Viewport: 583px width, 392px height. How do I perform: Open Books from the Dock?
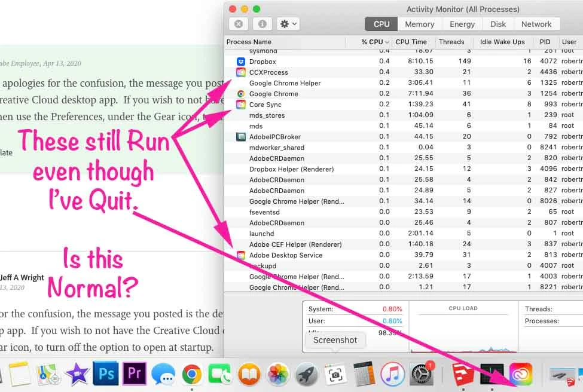[x=249, y=374]
